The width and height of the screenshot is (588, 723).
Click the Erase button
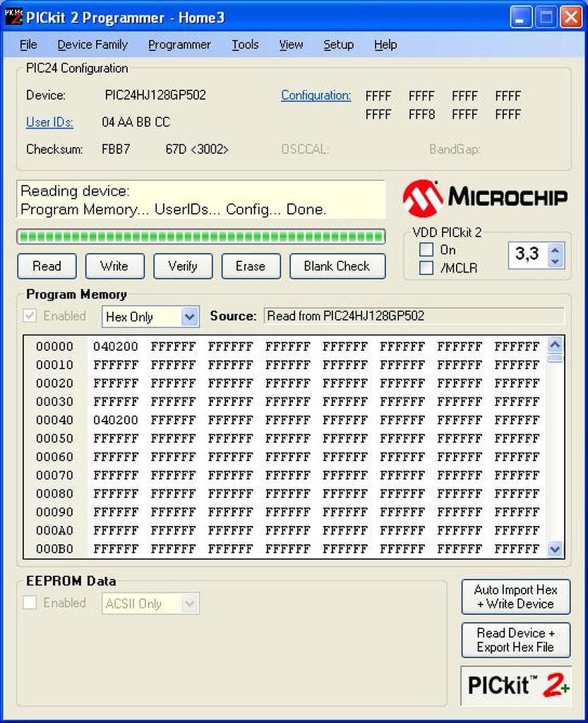click(x=251, y=266)
